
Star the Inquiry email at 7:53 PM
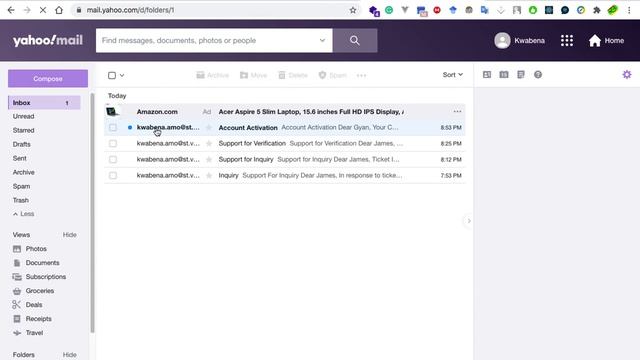click(x=209, y=175)
